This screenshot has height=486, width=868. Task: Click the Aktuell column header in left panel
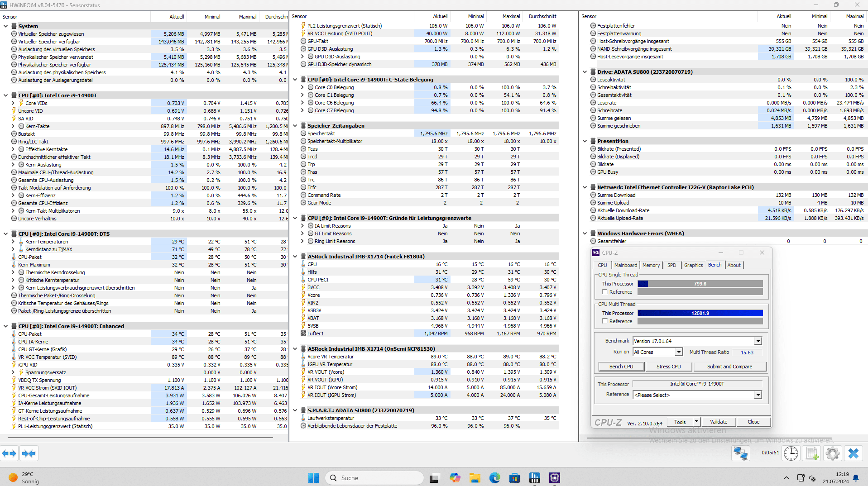(x=168, y=17)
